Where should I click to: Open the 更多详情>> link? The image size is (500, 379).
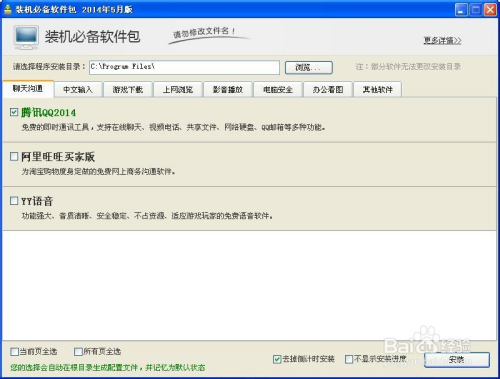coord(442,41)
